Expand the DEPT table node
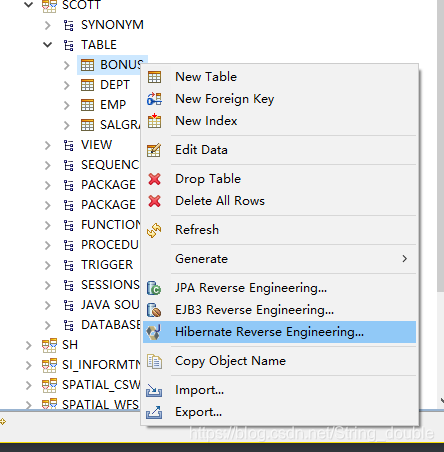The height and width of the screenshot is (452, 444). tap(67, 85)
